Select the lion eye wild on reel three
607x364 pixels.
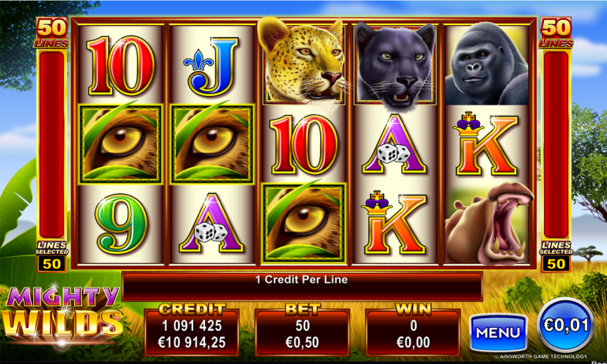pyautogui.click(x=303, y=223)
